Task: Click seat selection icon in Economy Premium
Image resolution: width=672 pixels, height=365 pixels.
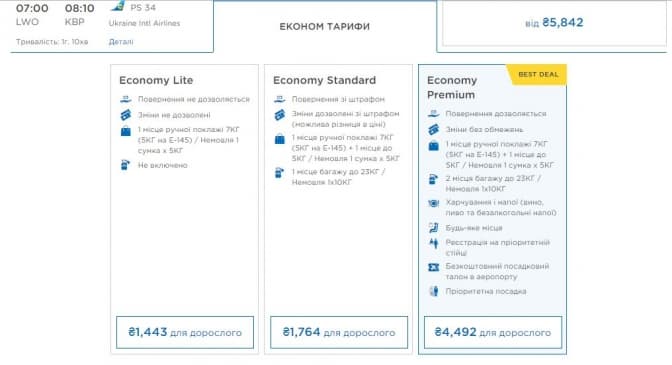Action: [x=433, y=227]
